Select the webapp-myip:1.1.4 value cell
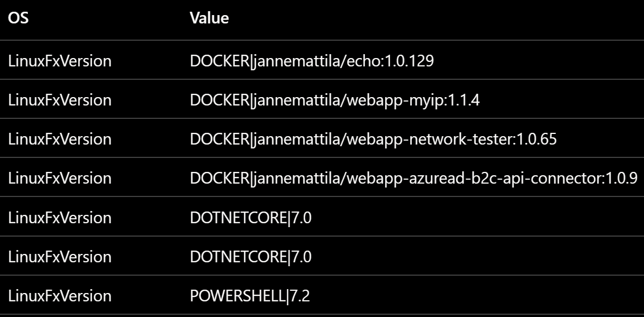The width and height of the screenshot is (644, 317). point(335,100)
